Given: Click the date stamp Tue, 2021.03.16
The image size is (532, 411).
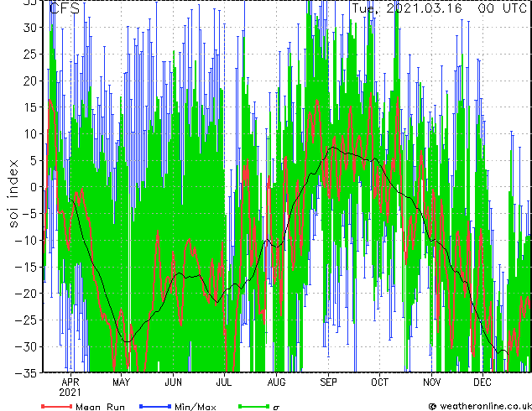Looking at the screenshot, I should point(407,8).
